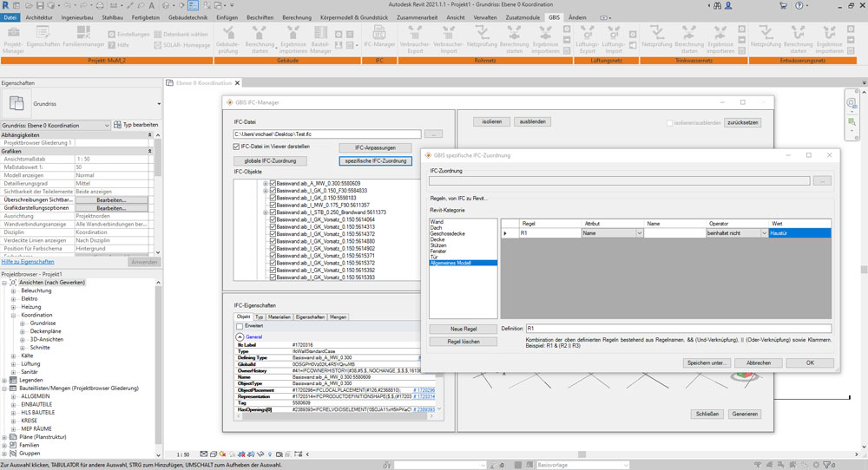Toggle the isolieren/ausblenden checkbox

670,123
